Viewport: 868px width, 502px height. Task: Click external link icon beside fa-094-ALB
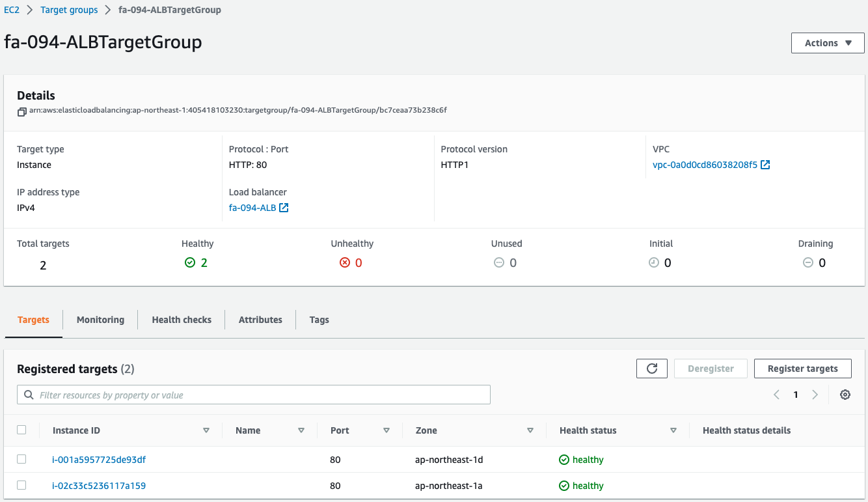coord(284,208)
